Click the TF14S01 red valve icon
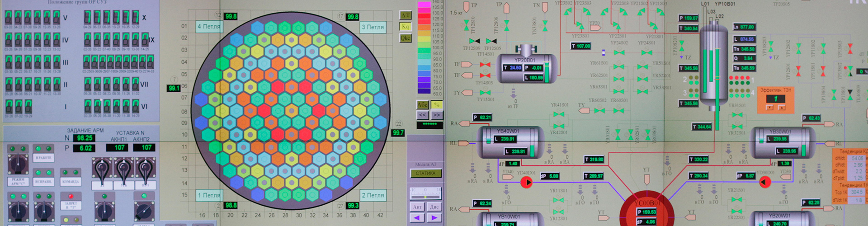 [x=486, y=65]
